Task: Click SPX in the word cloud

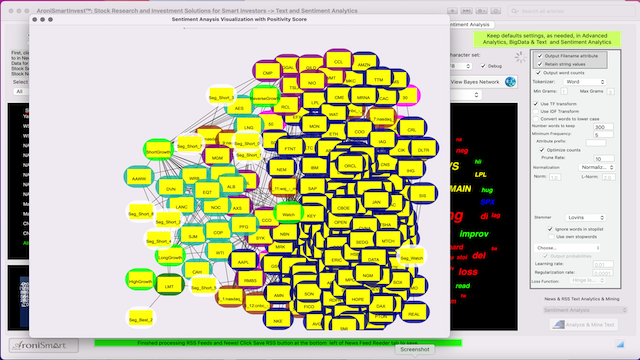Action: pyautogui.click(x=487, y=202)
